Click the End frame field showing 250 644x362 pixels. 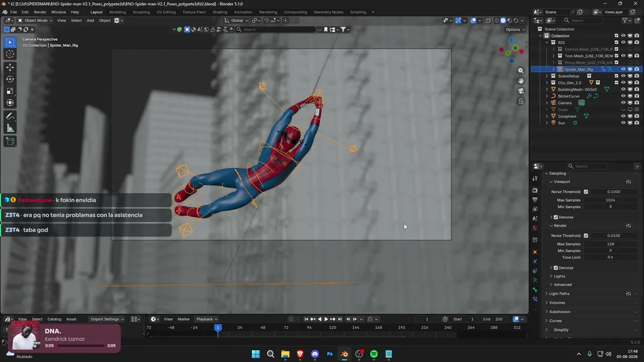click(493, 319)
